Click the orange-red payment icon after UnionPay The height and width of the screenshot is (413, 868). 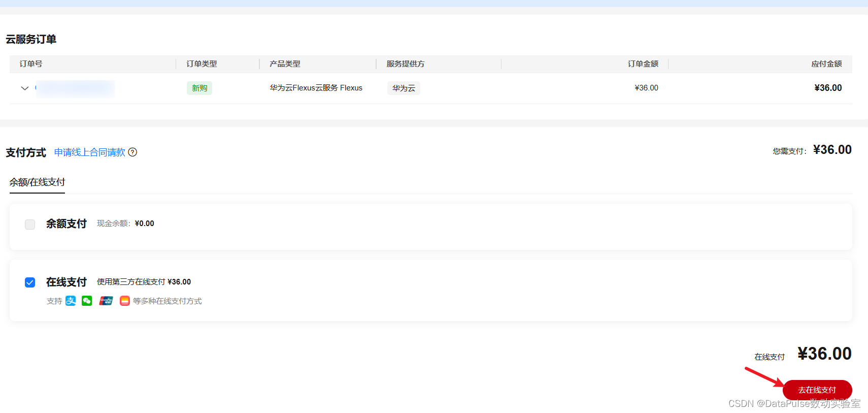pyautogui.click(x=125, y=301)
